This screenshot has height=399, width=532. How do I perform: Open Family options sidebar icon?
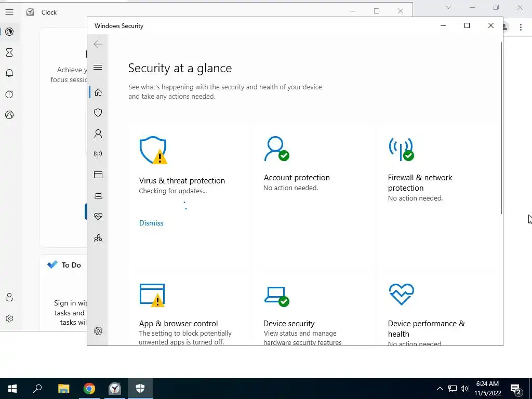pos(98,238)
